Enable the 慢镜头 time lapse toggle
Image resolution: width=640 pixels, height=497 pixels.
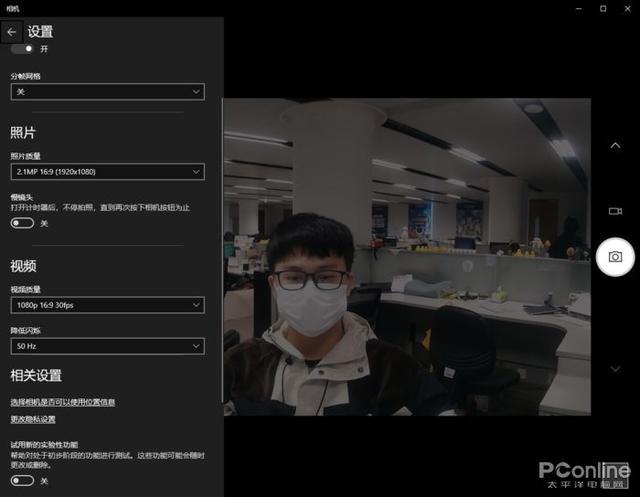tap(22, 223)
